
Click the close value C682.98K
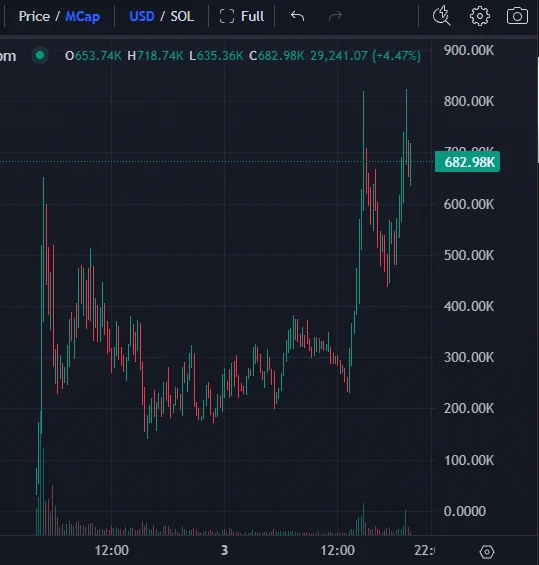pyautogui.click(x=277, y=56)
